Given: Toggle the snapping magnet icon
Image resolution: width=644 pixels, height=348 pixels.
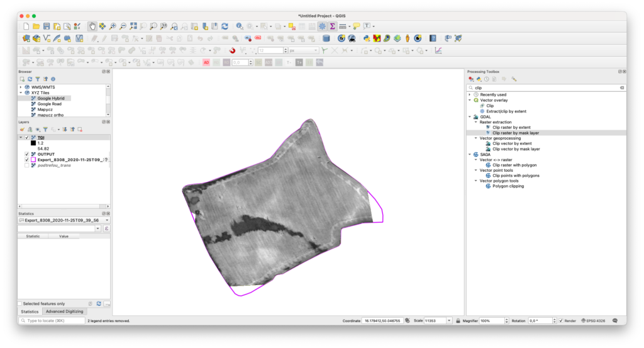Looking at the screenshot, I should pyautogui.click(x=232, y=50).
